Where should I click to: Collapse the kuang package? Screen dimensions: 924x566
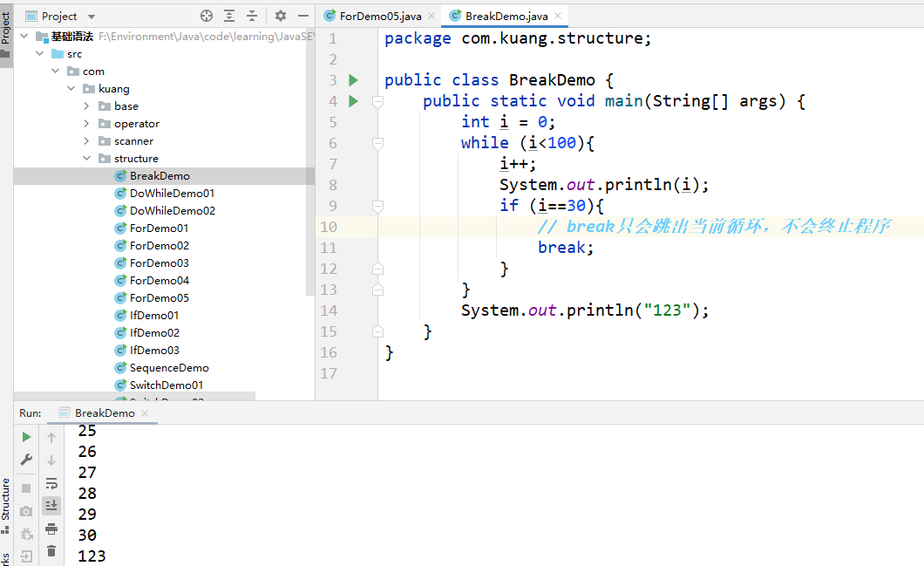point(71,88)
